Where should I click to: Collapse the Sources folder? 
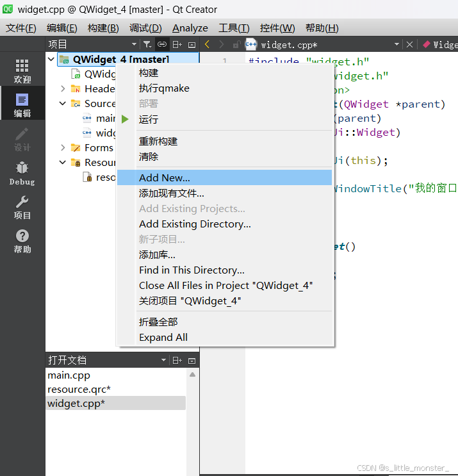[x=63, y=104]
